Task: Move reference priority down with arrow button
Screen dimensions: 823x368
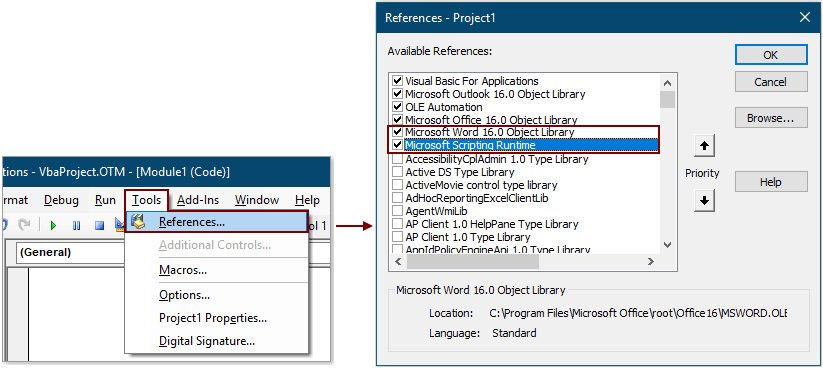Action: [x=704, y=201]
